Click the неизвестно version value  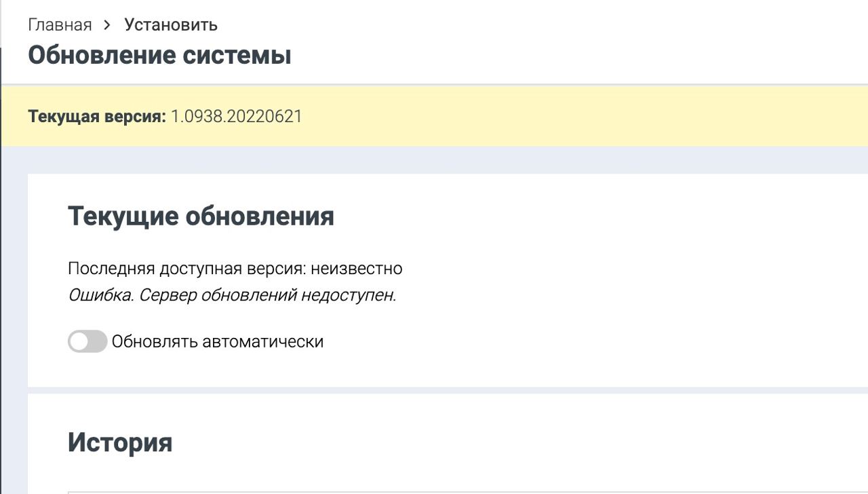click(357, 269)
